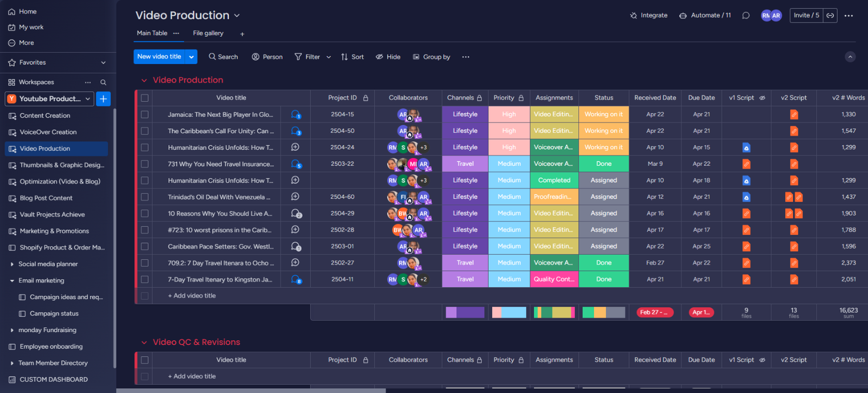The width and height of the screenshot is (868, 393).
Task: Open the Person filter icon
Action: click(x=256, y=57)
